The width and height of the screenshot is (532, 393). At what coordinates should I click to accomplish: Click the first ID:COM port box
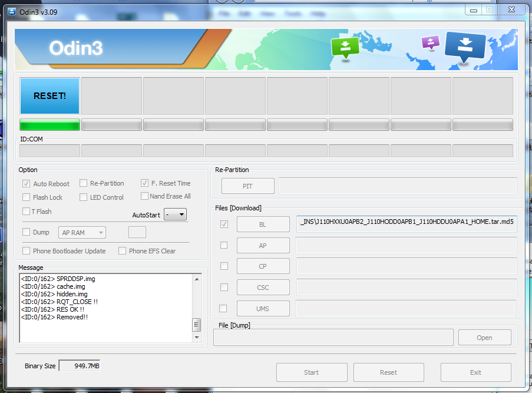pos(49,151)
